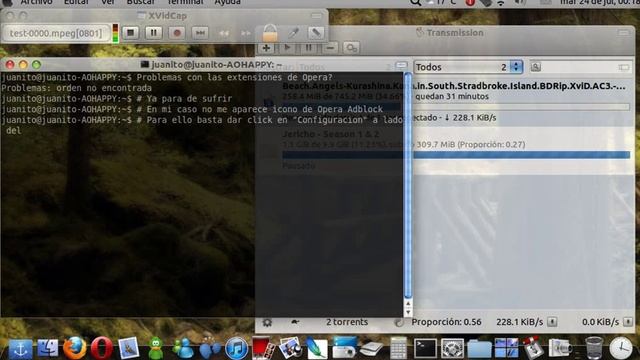This screenshot has height=360, width=640.
Task: Start recording with XVidCap red record button
Action: pos(177,33)
